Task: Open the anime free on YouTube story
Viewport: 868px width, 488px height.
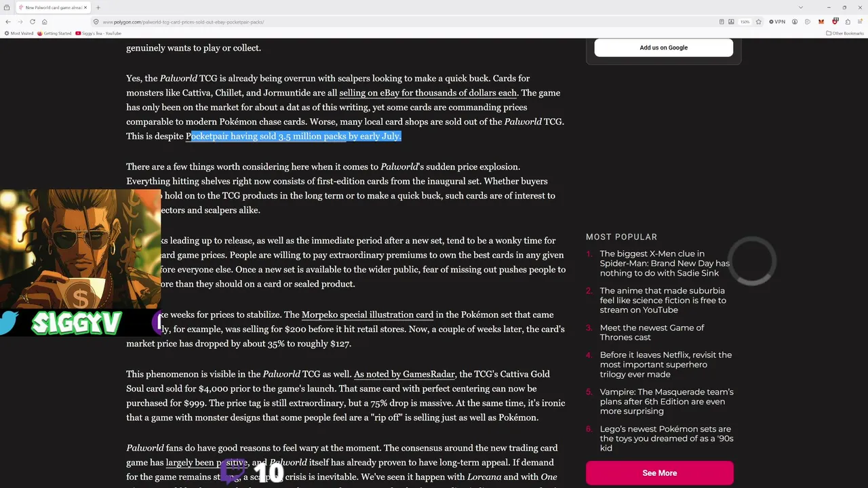Action: coord(663,300)
